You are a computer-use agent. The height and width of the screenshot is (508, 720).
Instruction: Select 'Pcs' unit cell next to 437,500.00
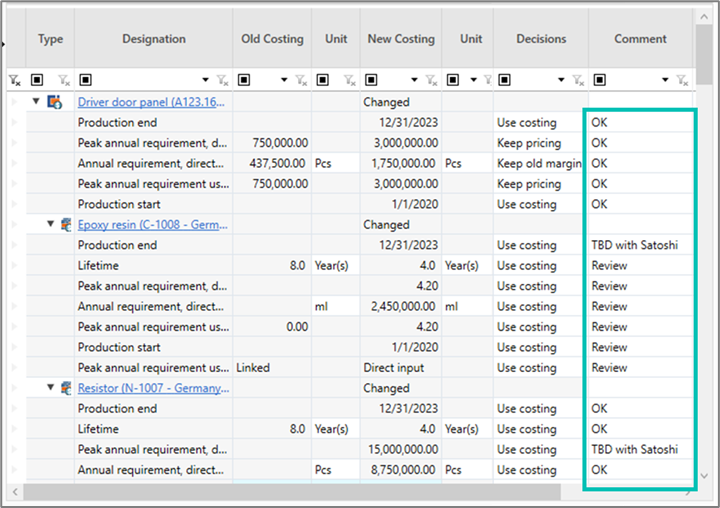tap(336, 164)
